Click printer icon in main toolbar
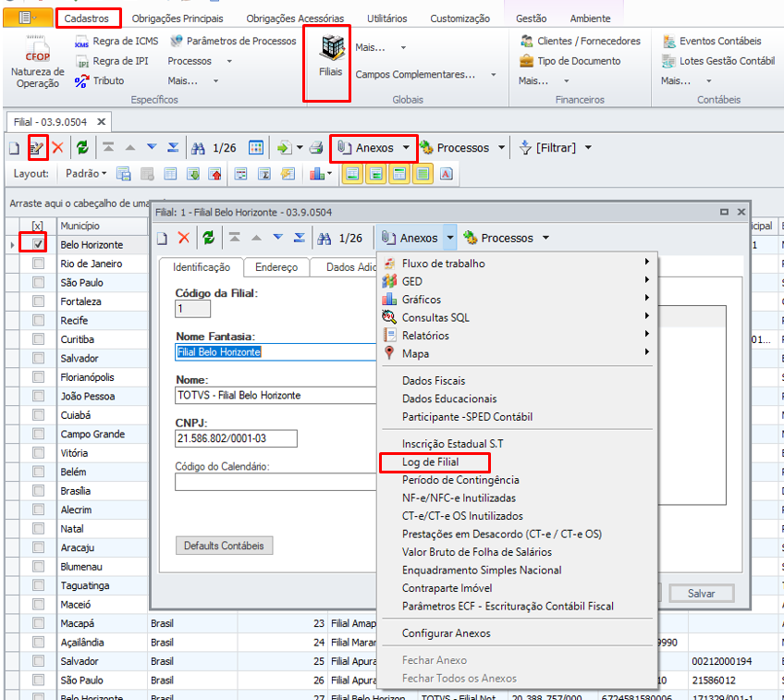Image resolution: width=784 pixels, height=700 pixels. (316, 148)
